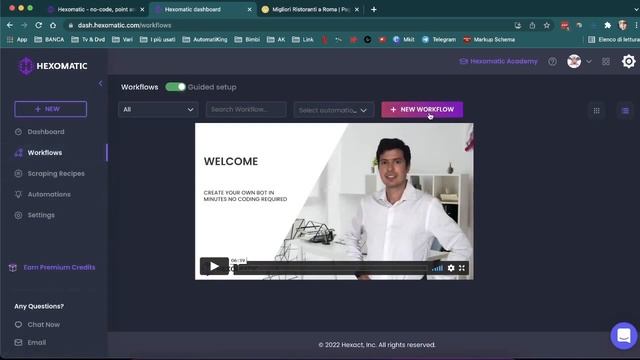Click the browser home icon
Screen dimensions: 640x360
point(53,25)
